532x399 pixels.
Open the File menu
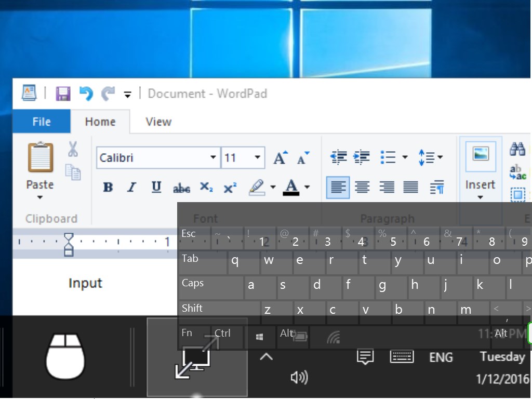(x=42, y=122)
